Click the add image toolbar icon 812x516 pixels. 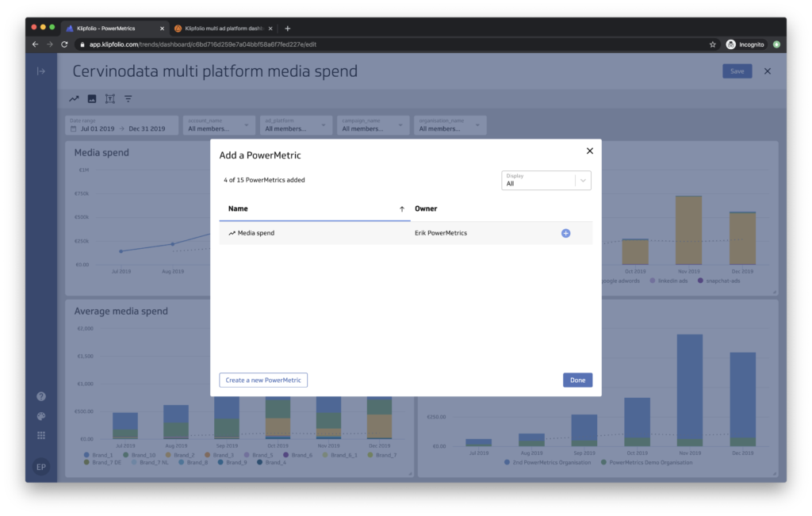(92, 99)
